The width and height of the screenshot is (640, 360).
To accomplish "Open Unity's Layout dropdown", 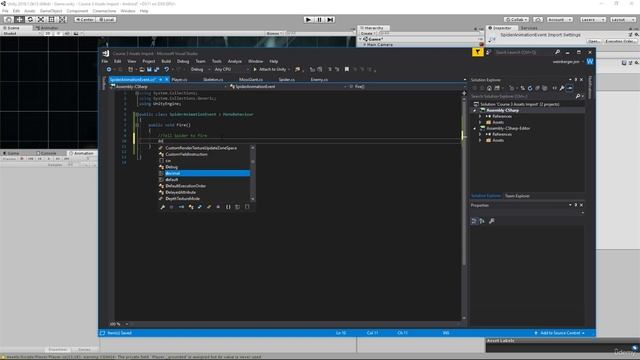I will pos(622,19).
